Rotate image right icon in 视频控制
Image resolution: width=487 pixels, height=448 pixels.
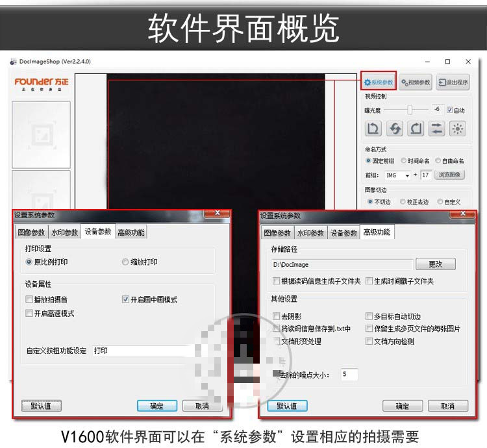click(416, 128)
